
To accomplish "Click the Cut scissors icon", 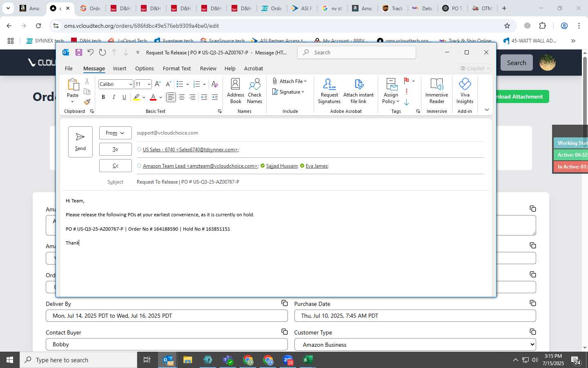I will (87, 81).
